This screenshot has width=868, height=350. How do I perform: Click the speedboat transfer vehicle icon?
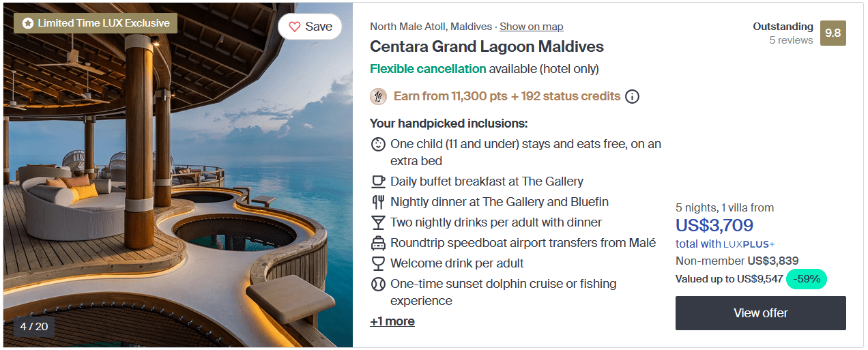[x=378, y=243]
